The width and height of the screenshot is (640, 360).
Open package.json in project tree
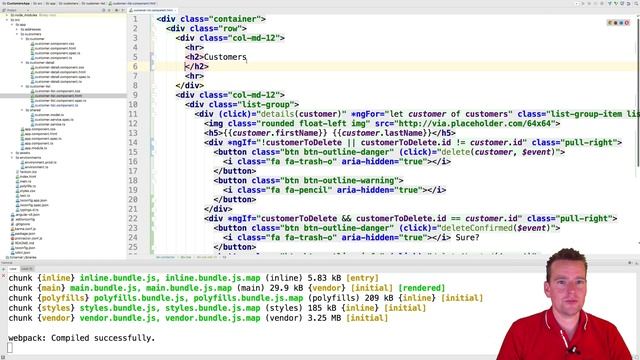(23, 233)
